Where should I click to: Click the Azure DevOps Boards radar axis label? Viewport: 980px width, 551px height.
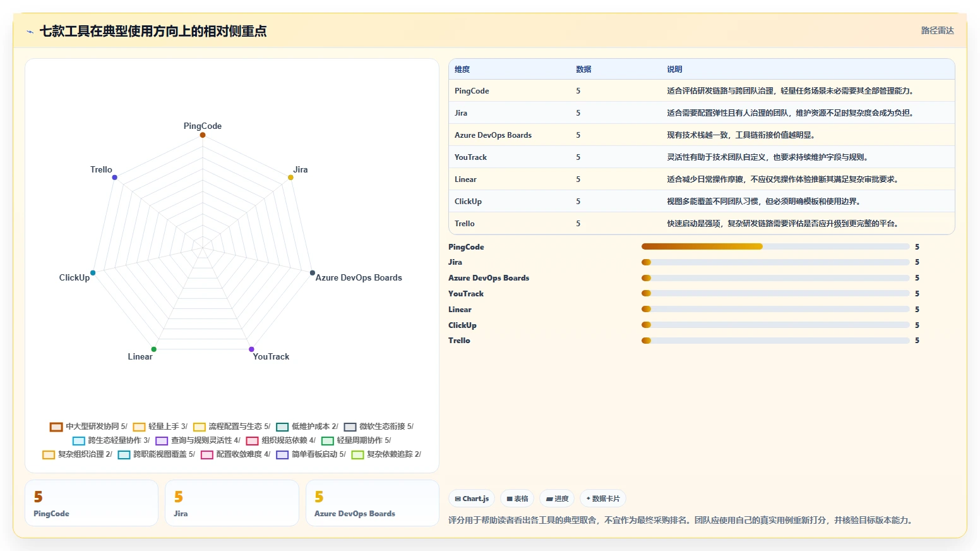[359, 277]
